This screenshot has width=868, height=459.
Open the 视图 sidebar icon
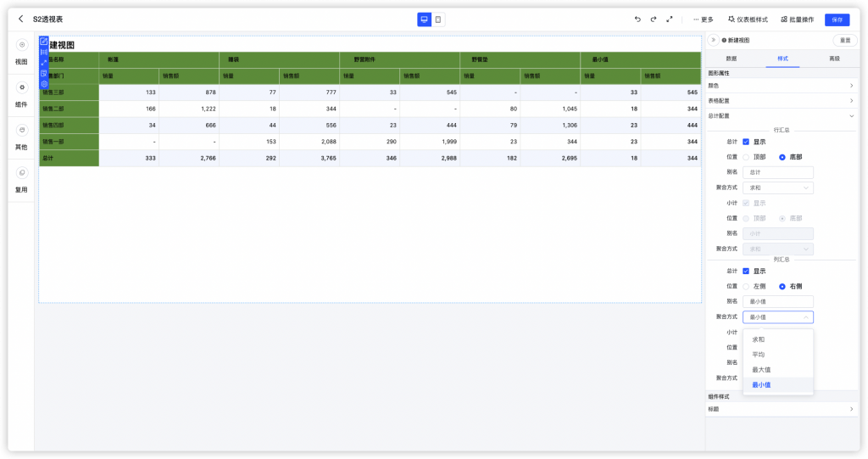21,45
